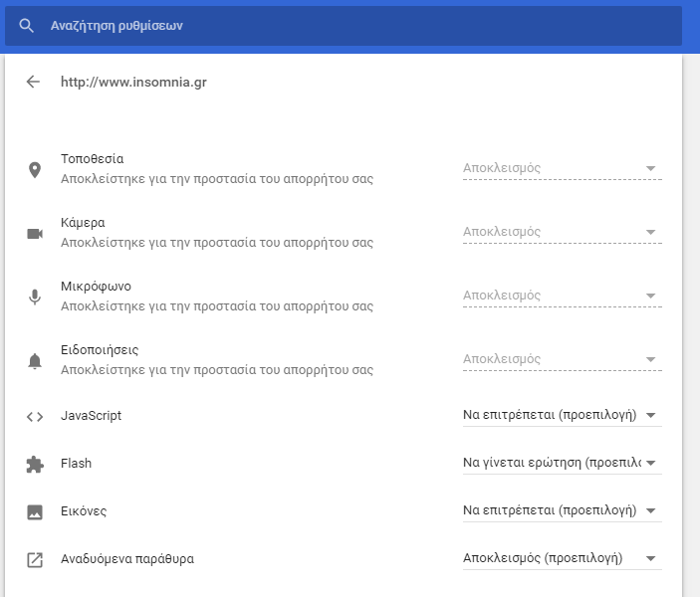Click the Flash puzzle piece icon

35,464
